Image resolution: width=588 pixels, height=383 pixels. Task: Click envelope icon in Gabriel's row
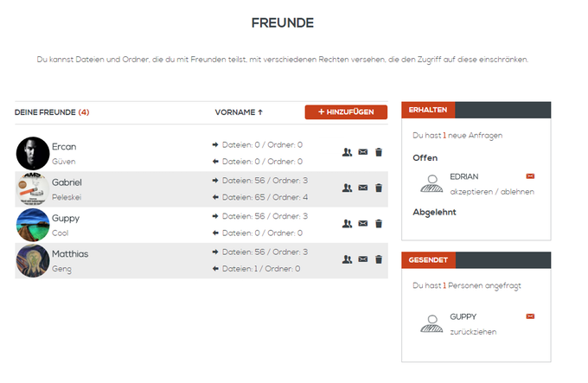[x=362, y=188]
